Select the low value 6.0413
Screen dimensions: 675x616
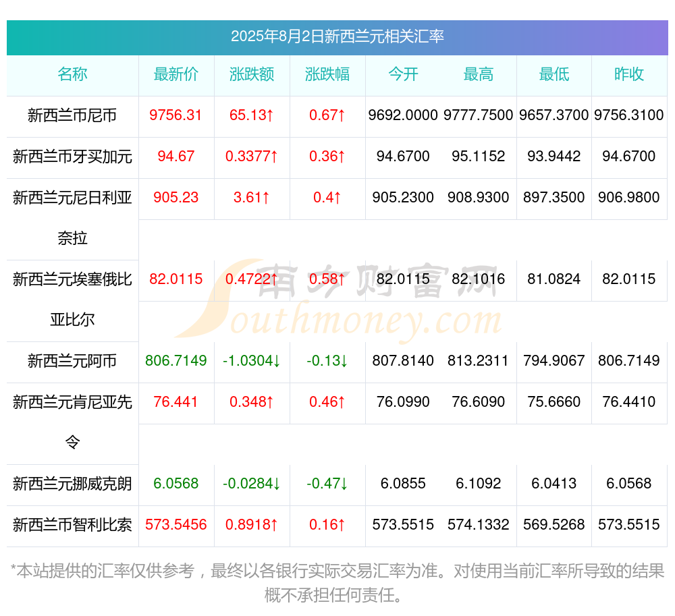[554, 484]
